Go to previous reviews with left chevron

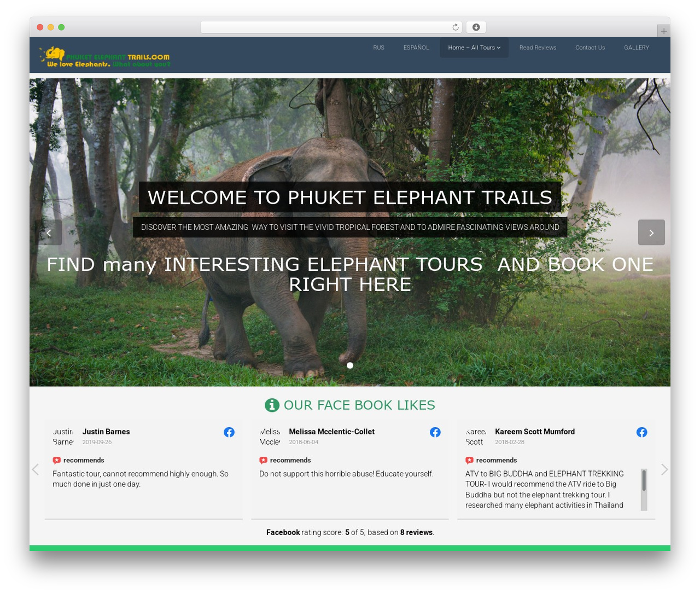coord(36,469)
